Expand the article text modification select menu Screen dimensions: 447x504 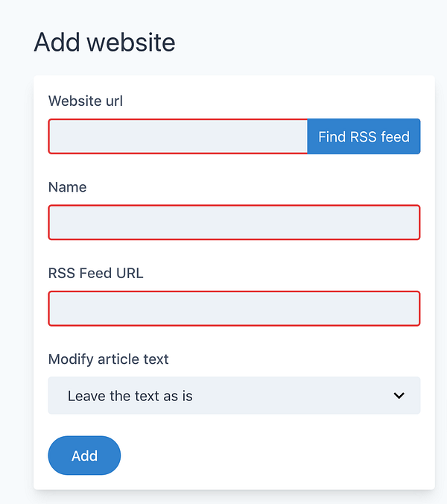[234, 396]
